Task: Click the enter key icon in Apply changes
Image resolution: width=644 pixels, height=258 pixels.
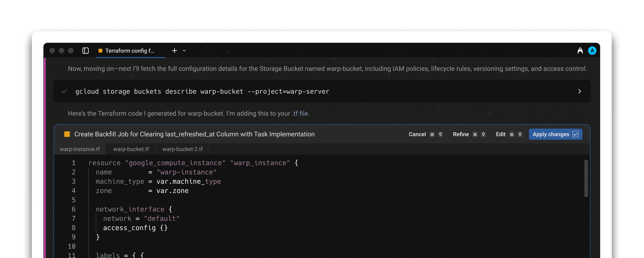Action: (x=575, y=134)
